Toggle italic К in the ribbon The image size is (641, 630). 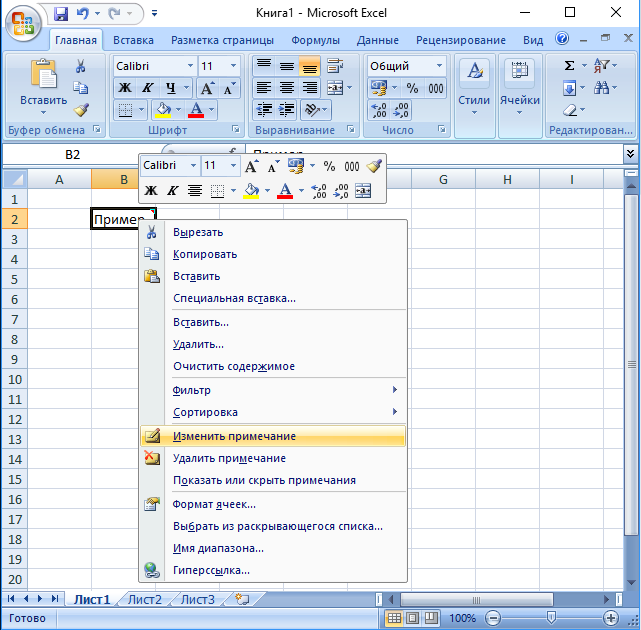pos(148,87)
